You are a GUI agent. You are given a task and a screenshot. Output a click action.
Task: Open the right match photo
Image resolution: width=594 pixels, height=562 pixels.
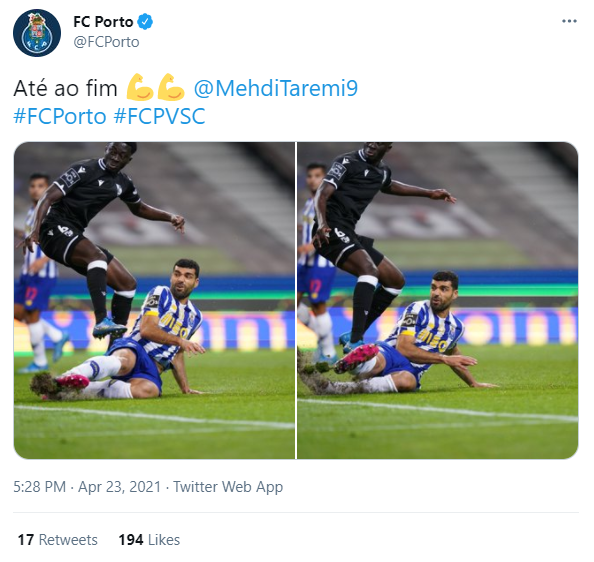click(x=438, y=300)
